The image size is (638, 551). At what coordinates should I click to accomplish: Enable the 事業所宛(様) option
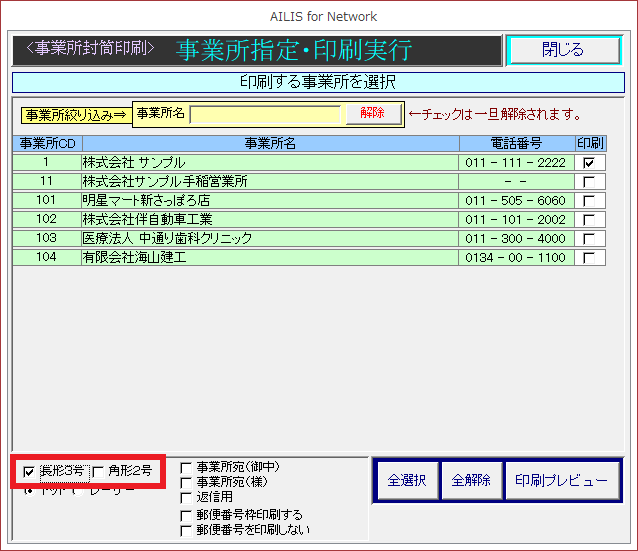coord(186,482)
